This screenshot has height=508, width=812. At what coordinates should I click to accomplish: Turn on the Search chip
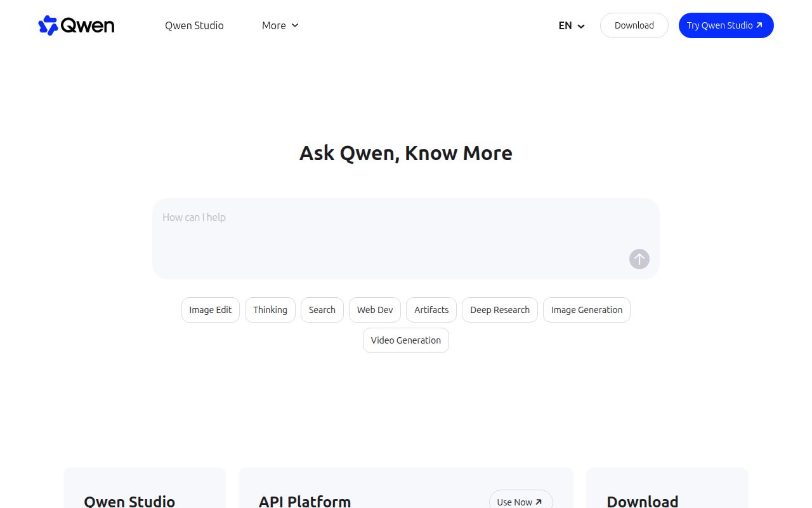point(322,310)
